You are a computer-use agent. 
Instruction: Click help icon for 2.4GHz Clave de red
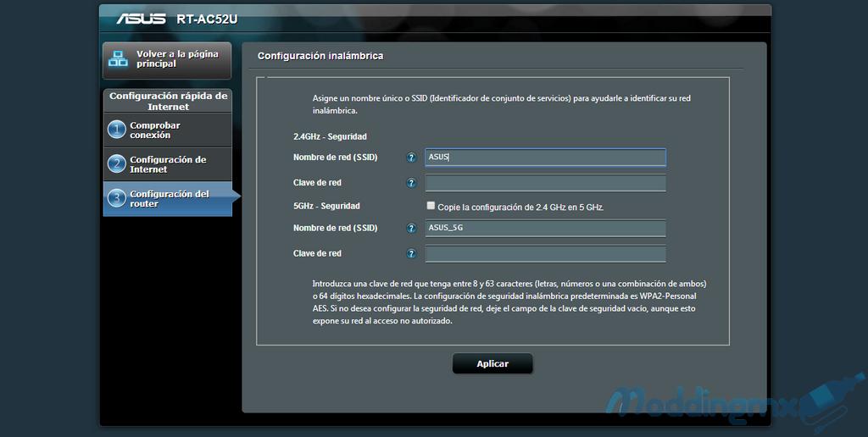[x=411, y=183]
